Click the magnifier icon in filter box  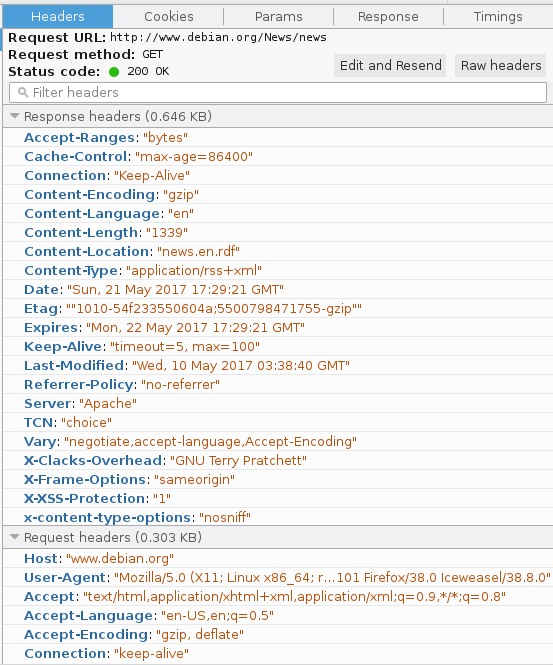coord(23,92)
